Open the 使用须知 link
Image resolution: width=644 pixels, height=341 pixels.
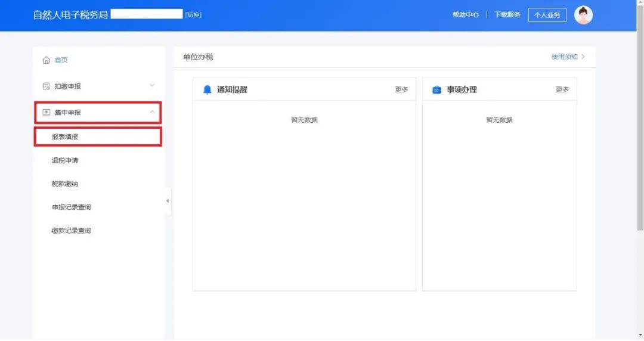point(564,57)
